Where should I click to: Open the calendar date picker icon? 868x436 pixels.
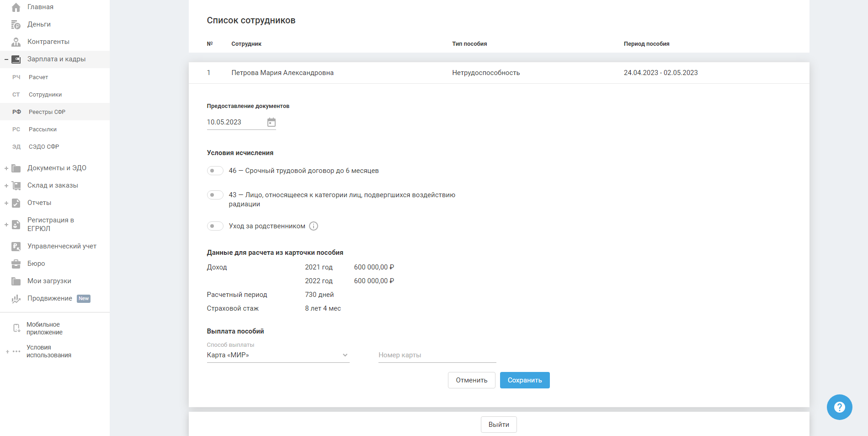272,122
